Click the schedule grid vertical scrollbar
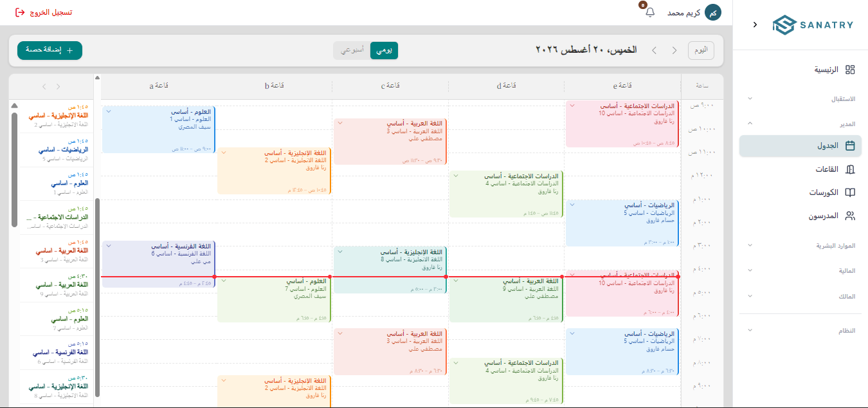 pyautogui.click(x=98, y=296)
